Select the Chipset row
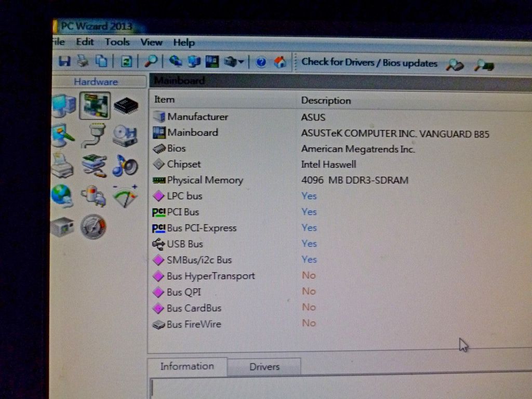This screenshot has width=532, height=399. tap(341, 164)
